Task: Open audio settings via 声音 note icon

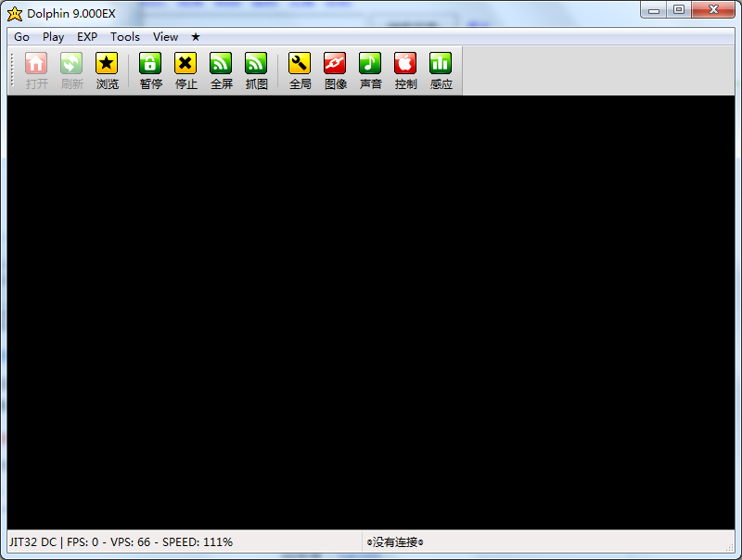Action: click(370, 69)
